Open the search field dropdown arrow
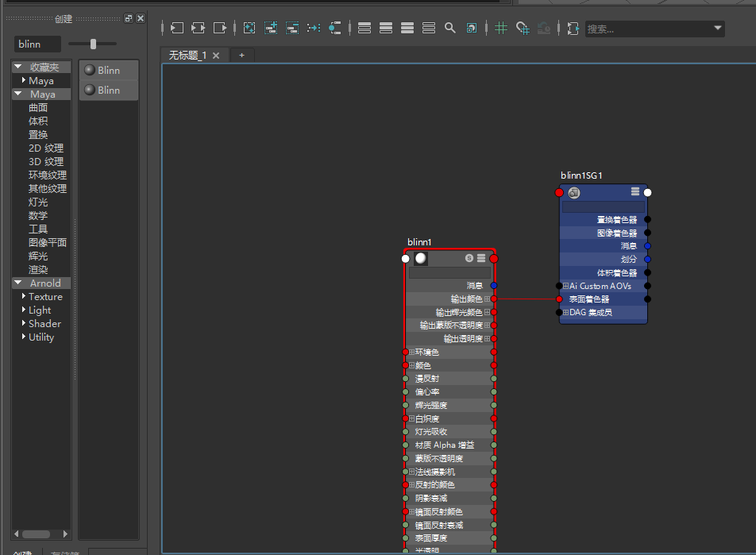 coord(717,28)
